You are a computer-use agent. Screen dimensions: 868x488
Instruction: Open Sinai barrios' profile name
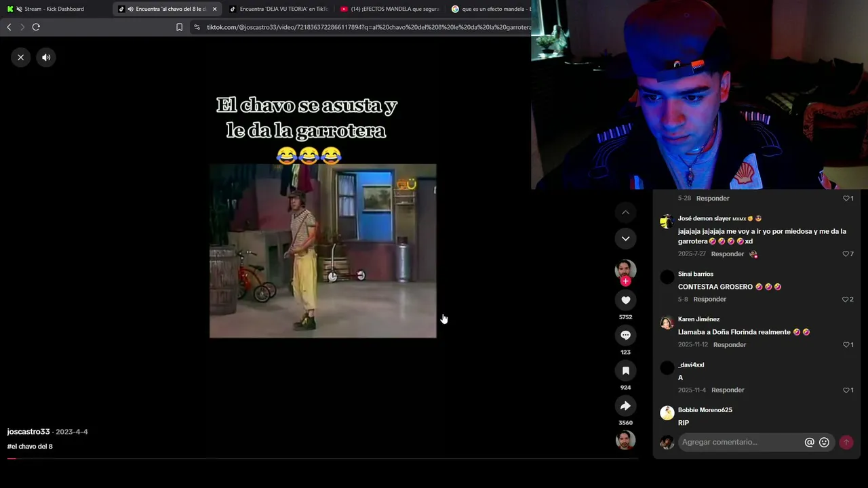(x=696, y=274)
